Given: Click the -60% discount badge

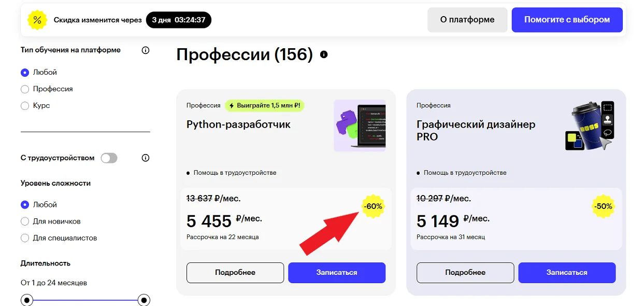Looking at the screenshot, I should click(373, 206).
